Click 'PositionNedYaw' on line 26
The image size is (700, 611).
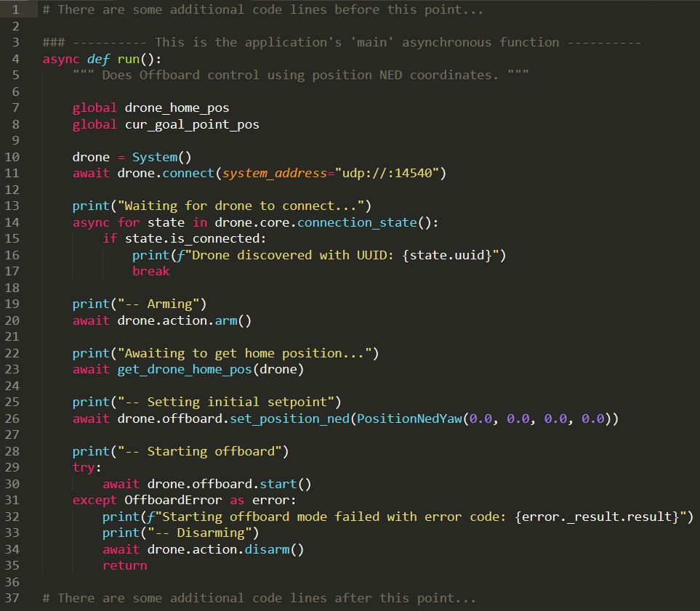click(409, 418)
